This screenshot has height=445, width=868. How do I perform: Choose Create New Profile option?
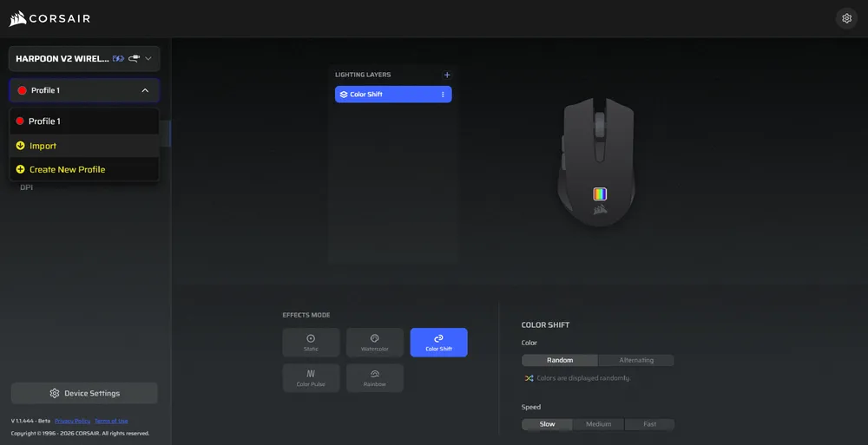click(84, 169)
